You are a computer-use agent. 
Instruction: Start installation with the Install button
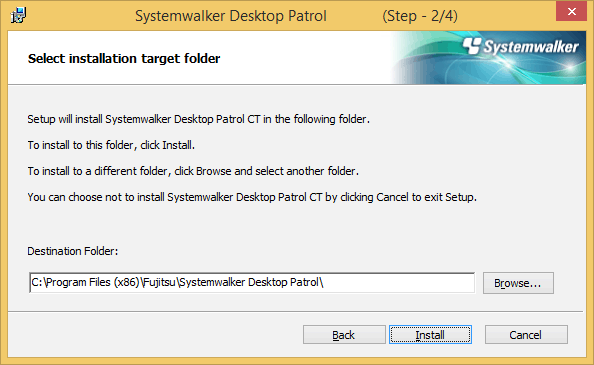430,335
